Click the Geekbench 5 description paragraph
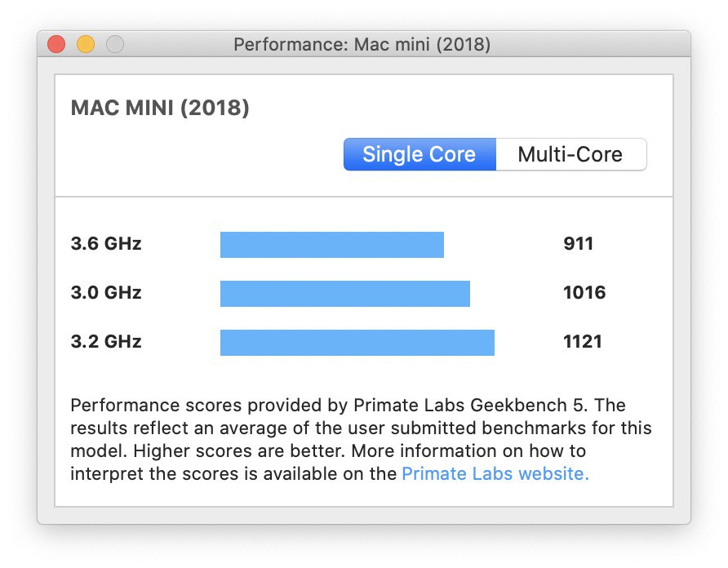 [361, 439]
